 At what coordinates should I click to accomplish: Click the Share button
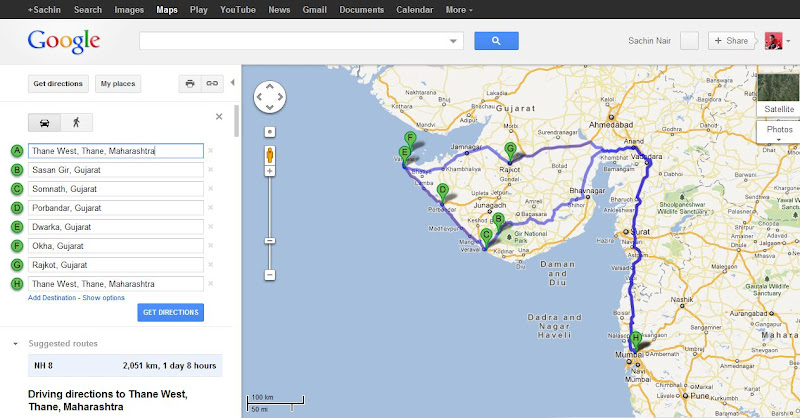[x=731, y=41]
